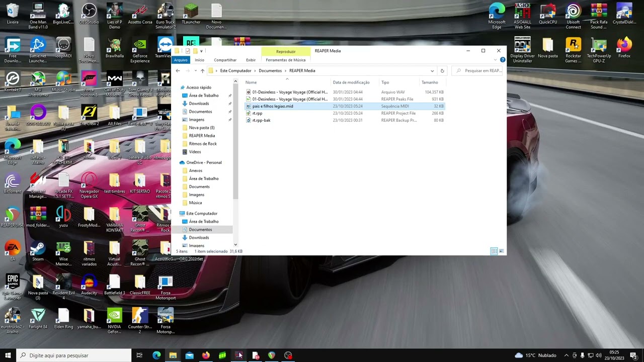Open MSI Afterburner desktop shortcut
The height and width of the screenshot is (362, 644).
click(38, 84)
